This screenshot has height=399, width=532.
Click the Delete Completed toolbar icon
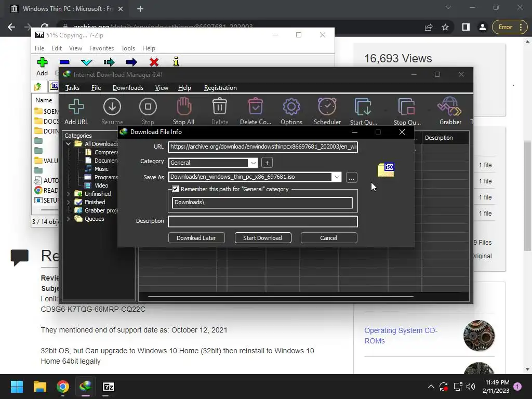pos(256,107)
